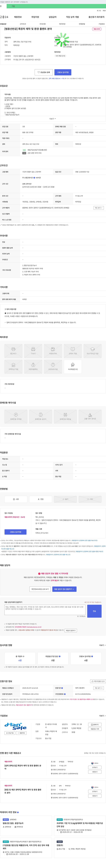The image size is (106, 868).
Task: Open the 취업지원 top menu
Action: click(35, 17)
